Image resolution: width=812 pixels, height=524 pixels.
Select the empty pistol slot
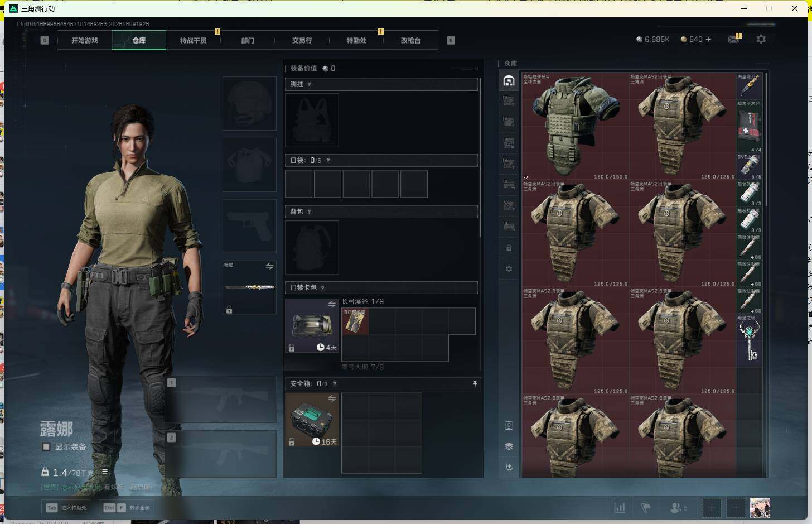click(249, 227)
